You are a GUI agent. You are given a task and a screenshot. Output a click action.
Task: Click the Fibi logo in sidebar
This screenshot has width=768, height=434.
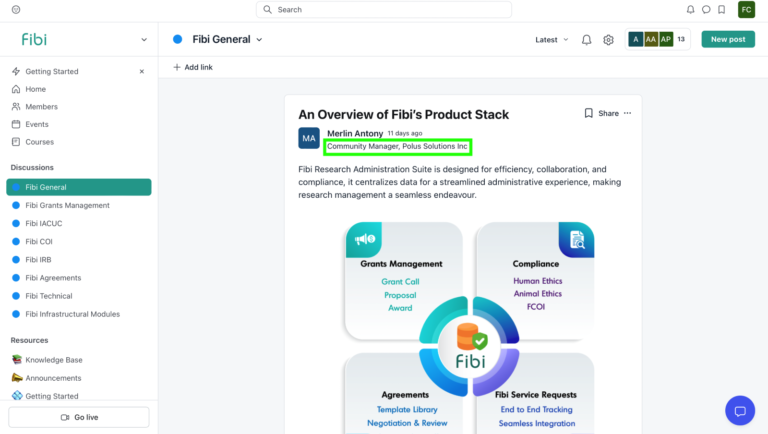coord(34,39)
